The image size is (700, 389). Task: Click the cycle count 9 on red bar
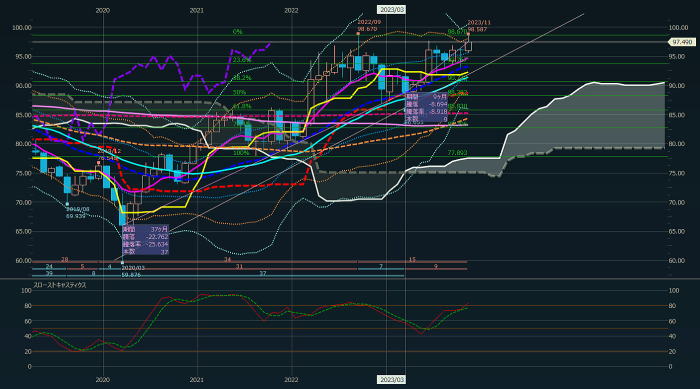(436, 267)
